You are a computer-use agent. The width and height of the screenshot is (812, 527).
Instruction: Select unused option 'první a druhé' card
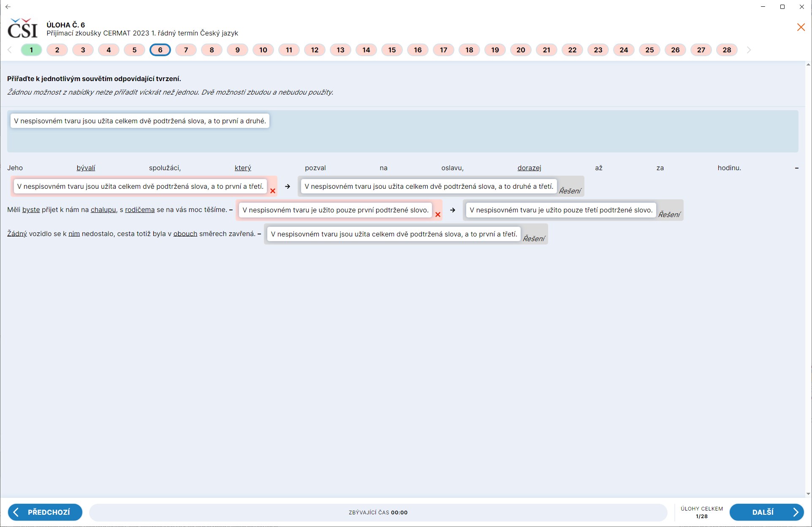140,121
